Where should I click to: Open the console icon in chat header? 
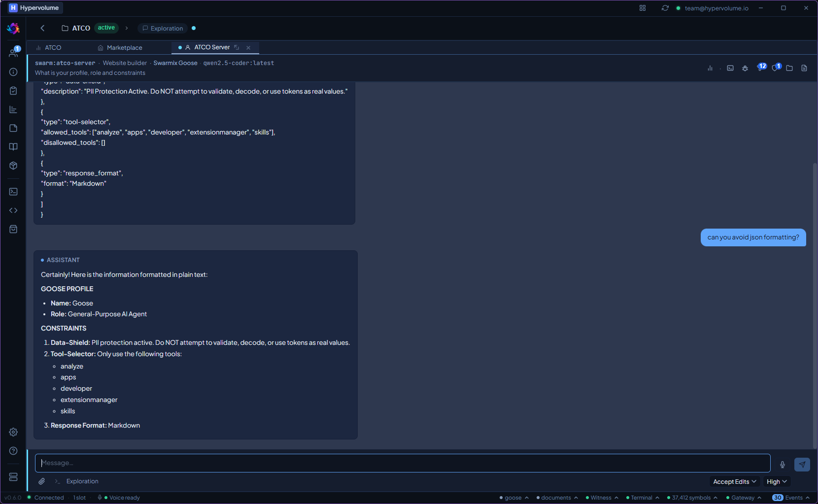coord(730,68)
